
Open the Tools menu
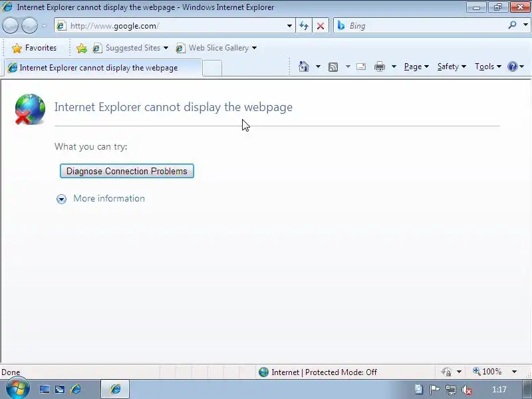click(x=488, y=66)
